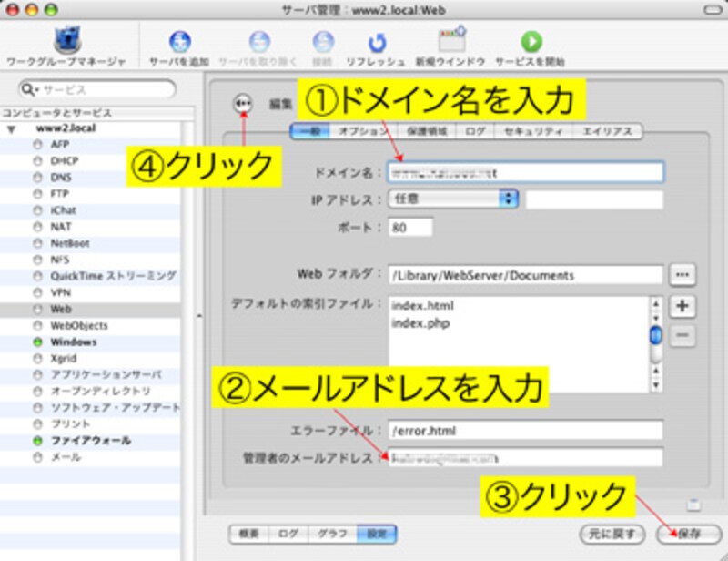The width and height of the screenshot is (728, 561).
Task: Select the DNS service in sidebar
Action: coord(61,178)
